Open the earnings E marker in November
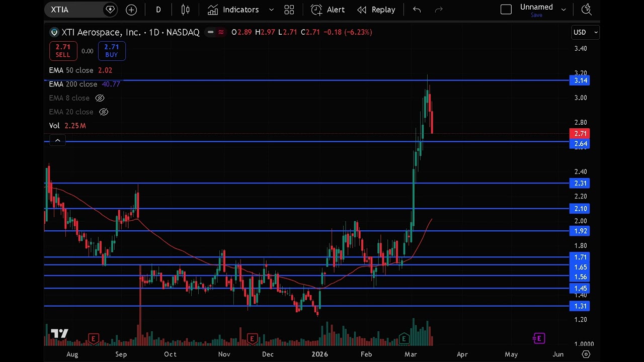644x362 pixels. [x=253, y=339]
